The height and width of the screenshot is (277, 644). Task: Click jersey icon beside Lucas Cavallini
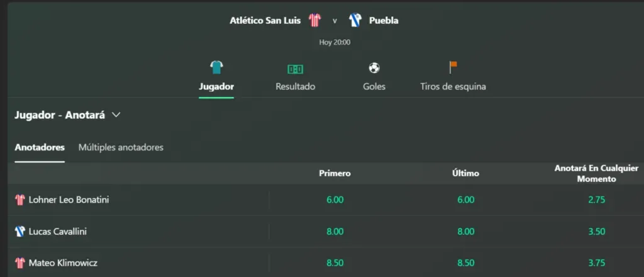(x=19, y=232)
